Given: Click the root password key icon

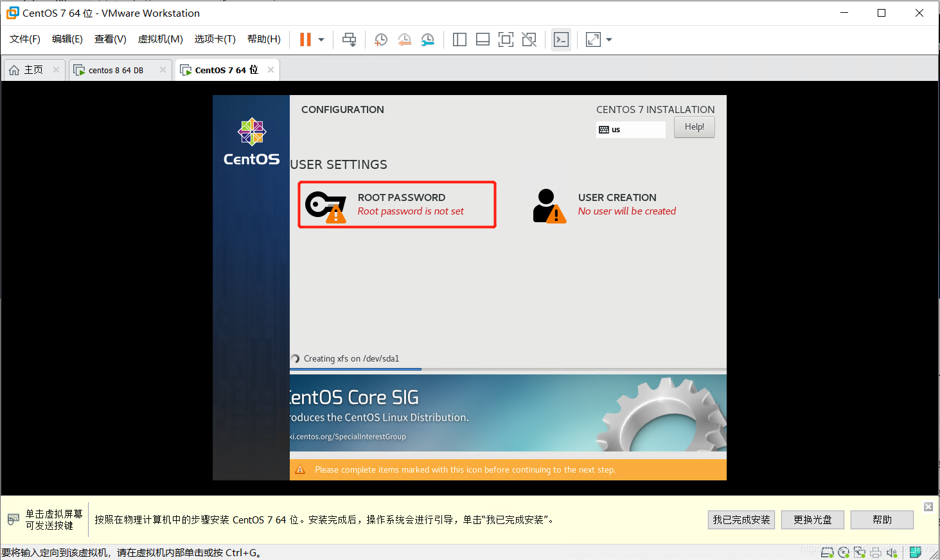Looking at the screenshot, I should pyautogui.click(x=326, y=207).
